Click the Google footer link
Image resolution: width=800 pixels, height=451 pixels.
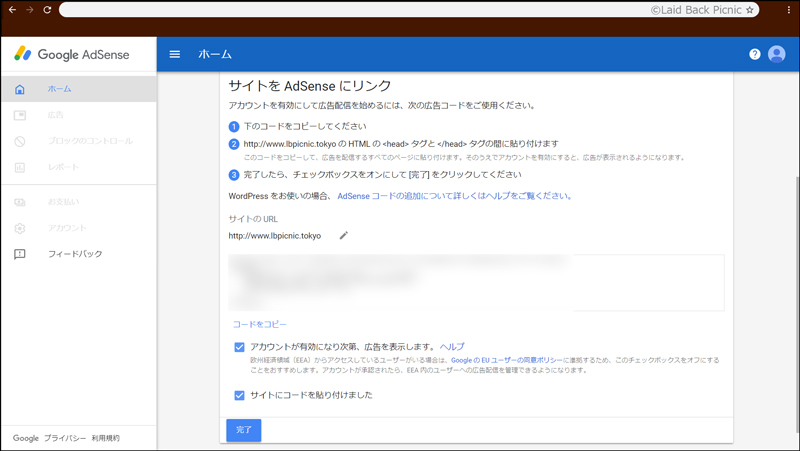(26, 438)
